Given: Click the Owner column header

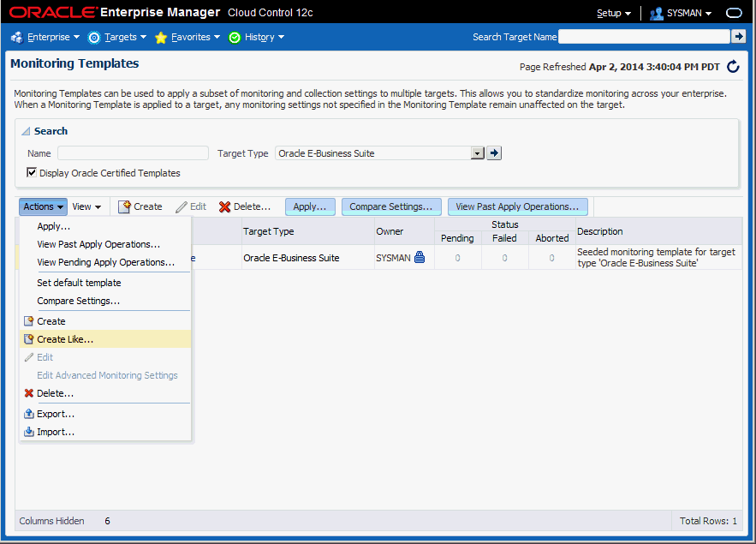Looking at the screenshot, I should (x=404, y=231).
